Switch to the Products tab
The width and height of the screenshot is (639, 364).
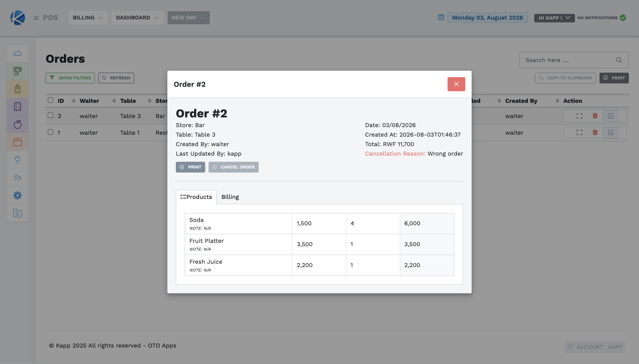pyautogui.click(x=196, y=197)
